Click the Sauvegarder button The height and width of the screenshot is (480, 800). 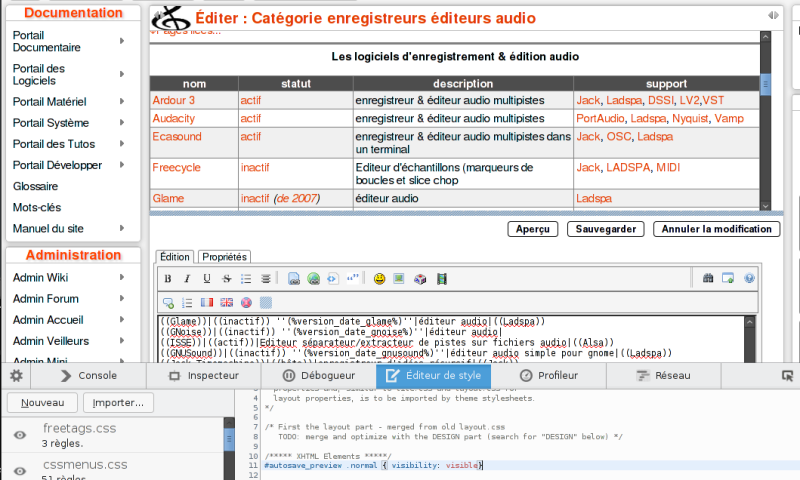pos(606,229)
